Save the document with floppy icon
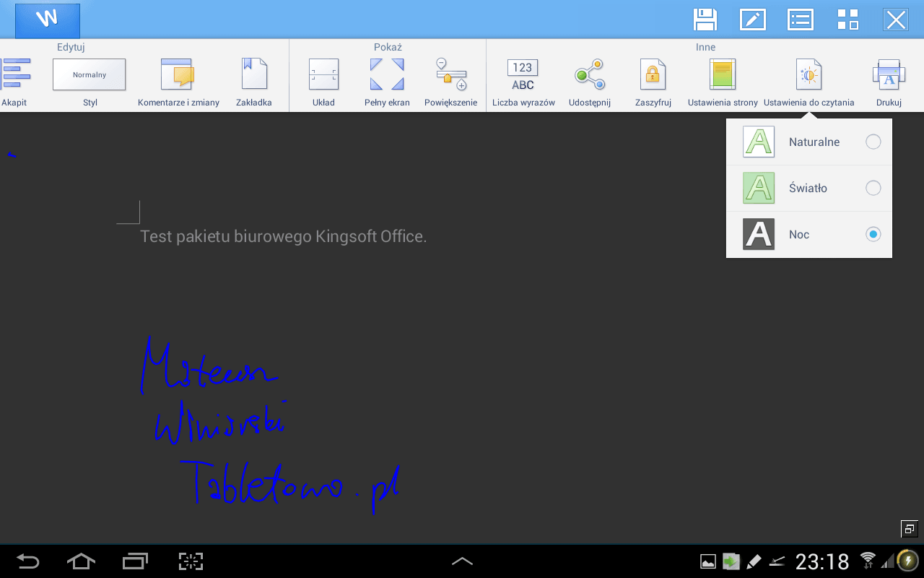The width and height of the screenshot is (924, 578). coord(705,20)
